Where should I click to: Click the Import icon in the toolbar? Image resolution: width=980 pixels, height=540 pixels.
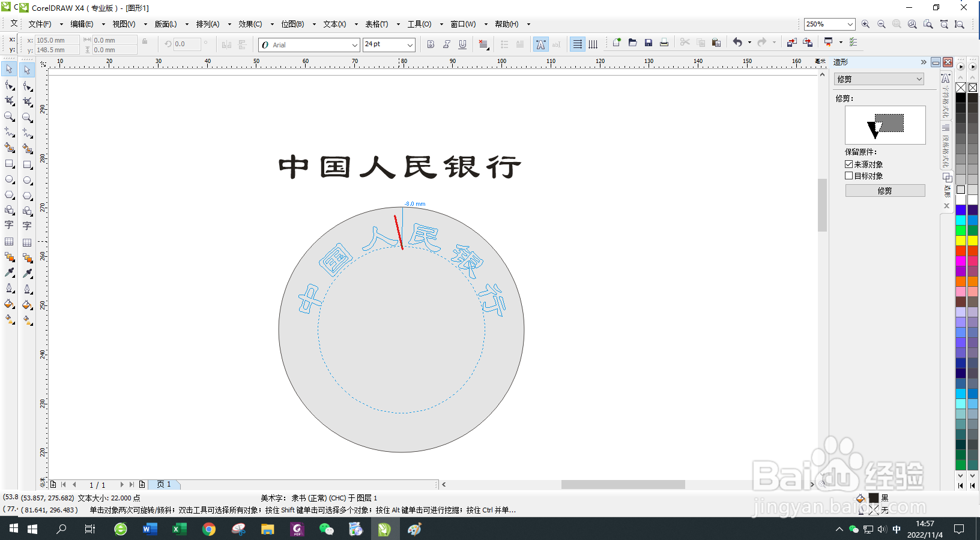[791, 43]
